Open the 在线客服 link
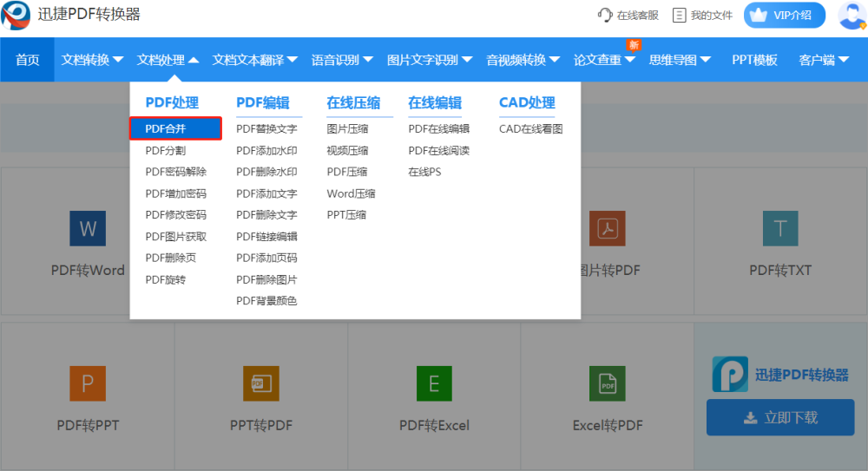The height and width of the screenshot is (471, 868). pos(638,16)
